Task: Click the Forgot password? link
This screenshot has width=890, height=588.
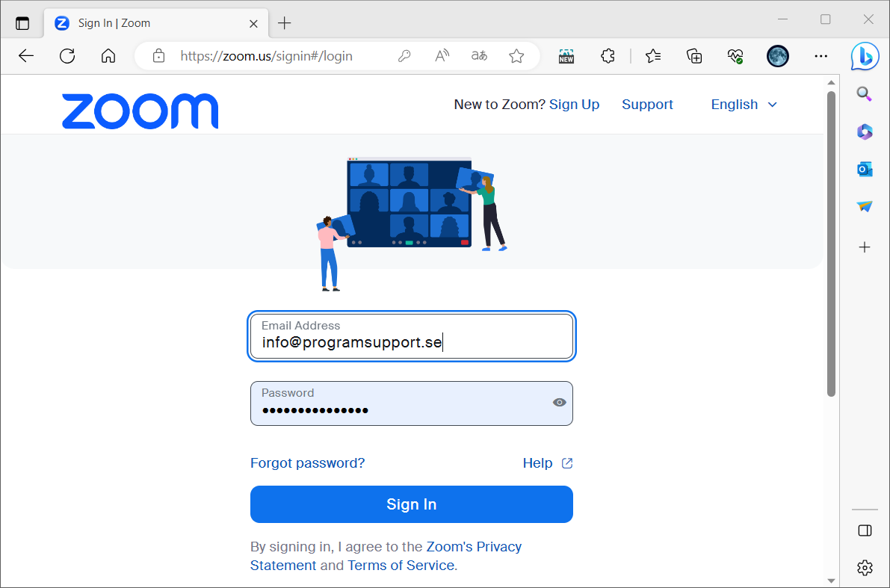Action: coord(307,463)
